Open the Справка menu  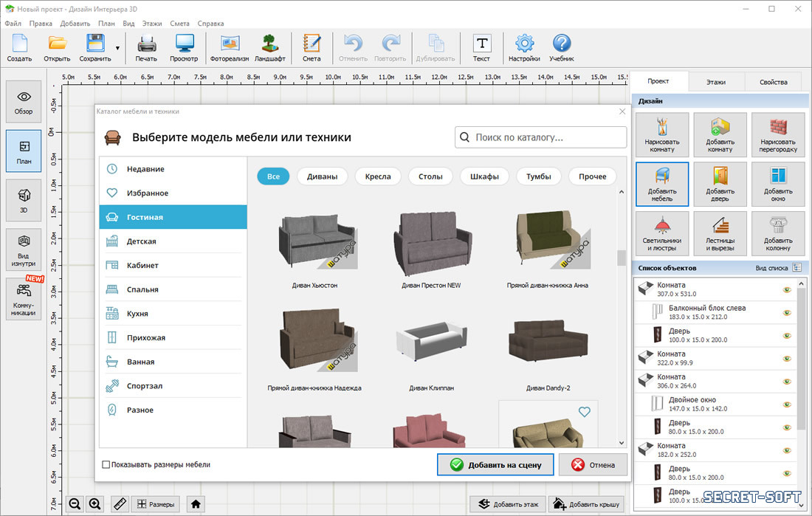point(211,24)
